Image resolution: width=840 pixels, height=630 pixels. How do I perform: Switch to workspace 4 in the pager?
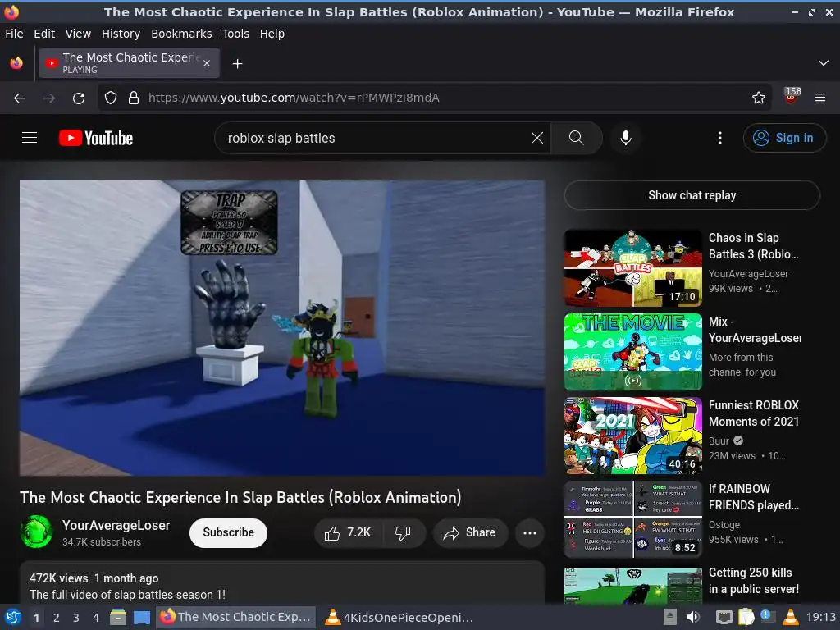tap(96, 618)
